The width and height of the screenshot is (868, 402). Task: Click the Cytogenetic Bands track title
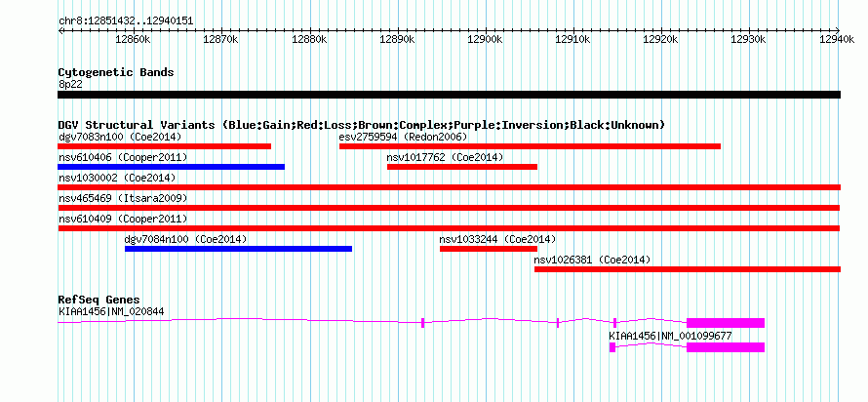(116, 72)
